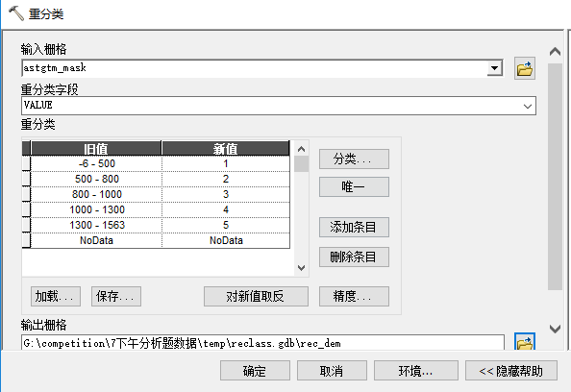Click the 唯一 unique button
The image size is (571, 392).
(x=354, y=186)
